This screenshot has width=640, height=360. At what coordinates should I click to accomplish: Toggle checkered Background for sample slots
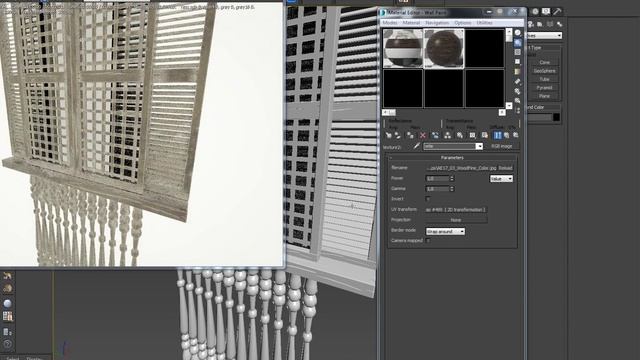(518, 52)
